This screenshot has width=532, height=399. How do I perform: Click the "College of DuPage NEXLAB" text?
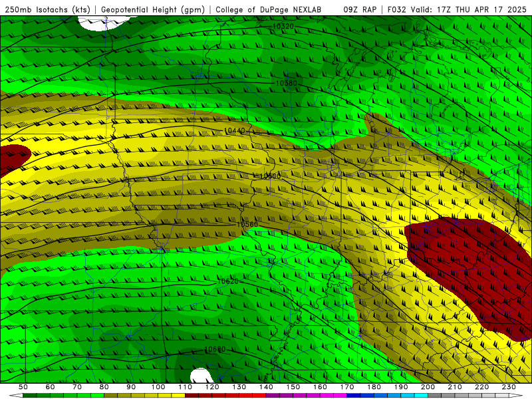click(269, 9)
